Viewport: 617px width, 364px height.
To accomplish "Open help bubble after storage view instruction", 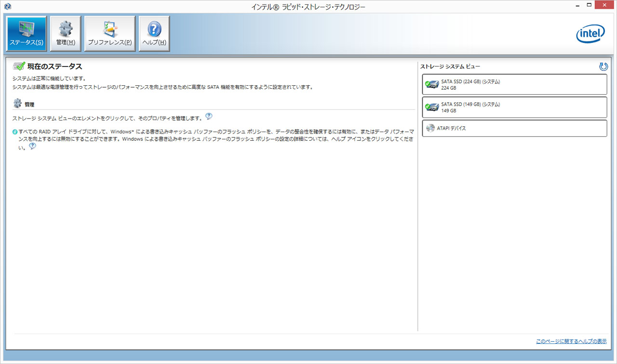I will [x=209, y=116].
